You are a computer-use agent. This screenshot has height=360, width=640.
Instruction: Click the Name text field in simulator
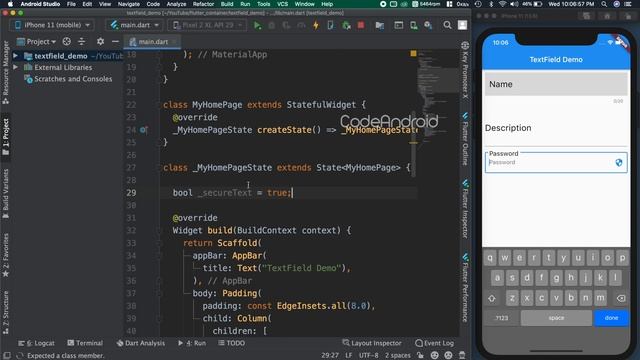556,84
